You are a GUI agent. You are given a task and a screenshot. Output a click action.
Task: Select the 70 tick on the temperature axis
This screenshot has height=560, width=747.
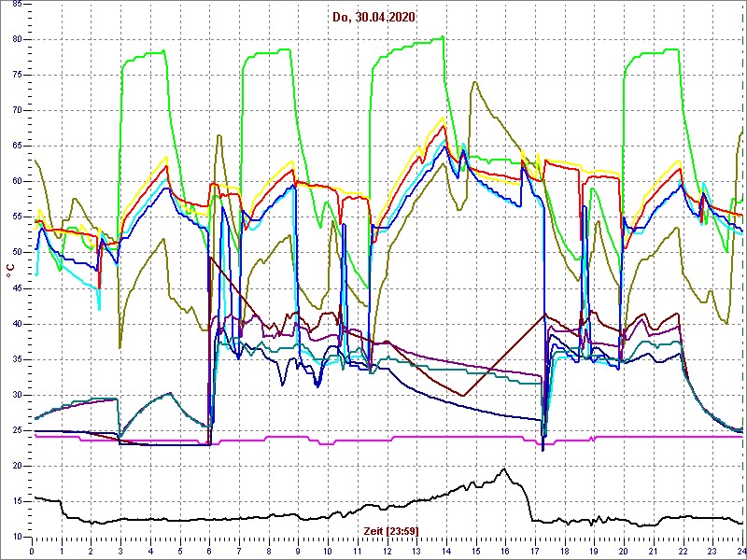(16, 111)
